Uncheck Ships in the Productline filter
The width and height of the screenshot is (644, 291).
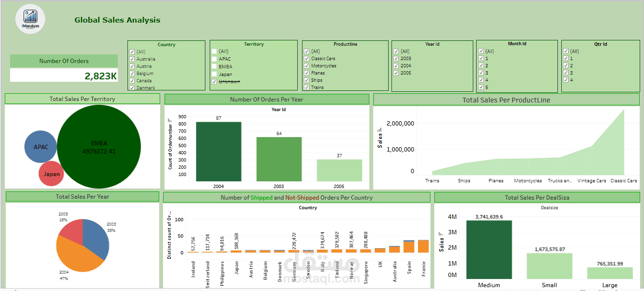click(x=306, y=80)
